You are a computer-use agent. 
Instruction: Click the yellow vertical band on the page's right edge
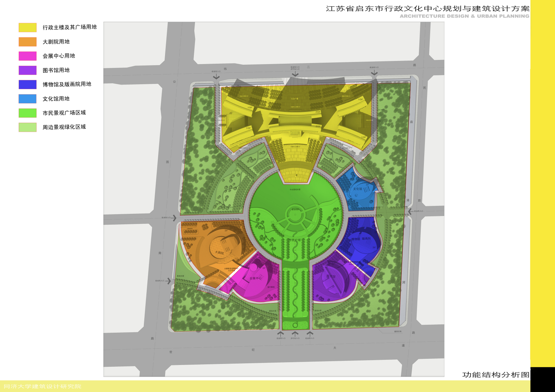point(543,184)
